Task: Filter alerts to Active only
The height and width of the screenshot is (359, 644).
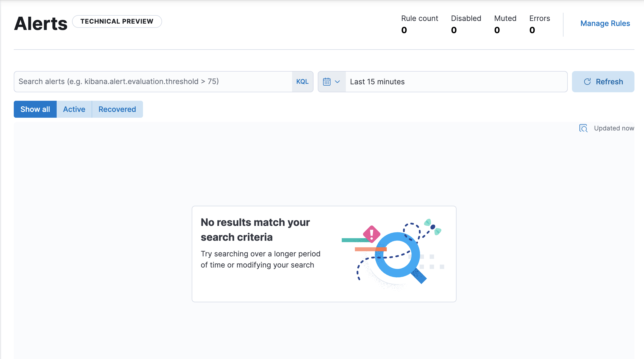Action: tap(74, 109)
